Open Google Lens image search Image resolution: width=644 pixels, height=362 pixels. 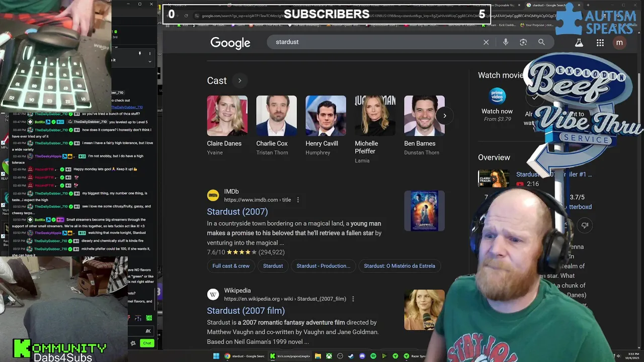coord(523,42)
